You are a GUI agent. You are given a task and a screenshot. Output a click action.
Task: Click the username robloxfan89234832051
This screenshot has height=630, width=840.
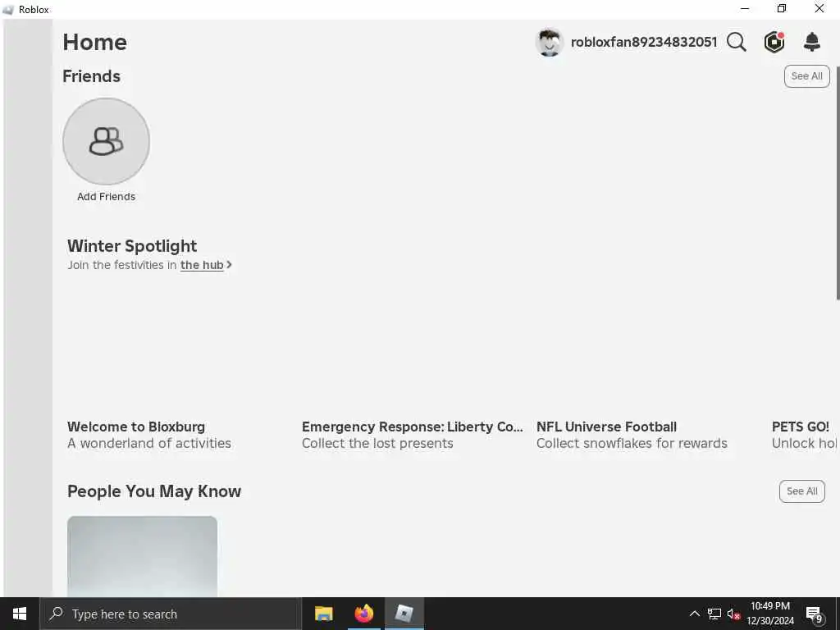click(644, 43)
